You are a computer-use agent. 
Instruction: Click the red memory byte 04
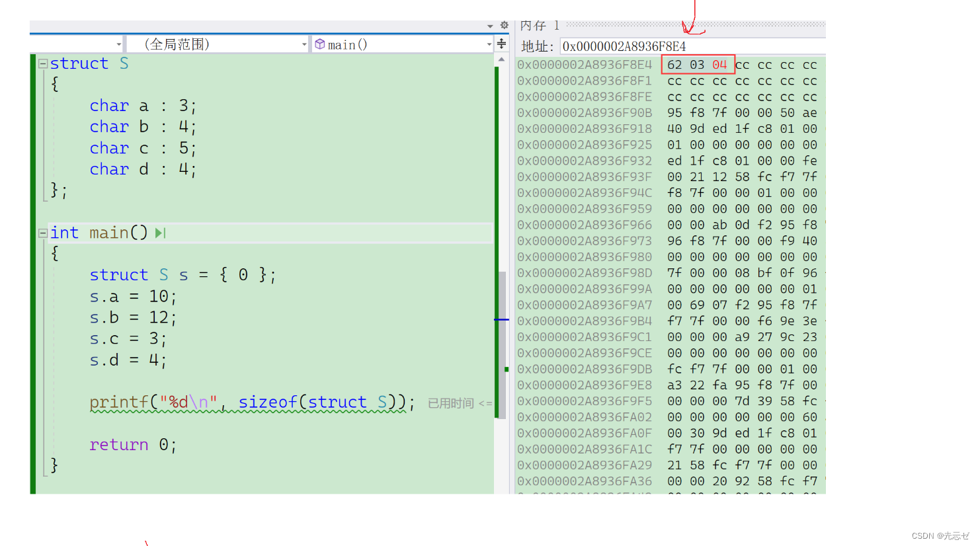coord(719,65)
